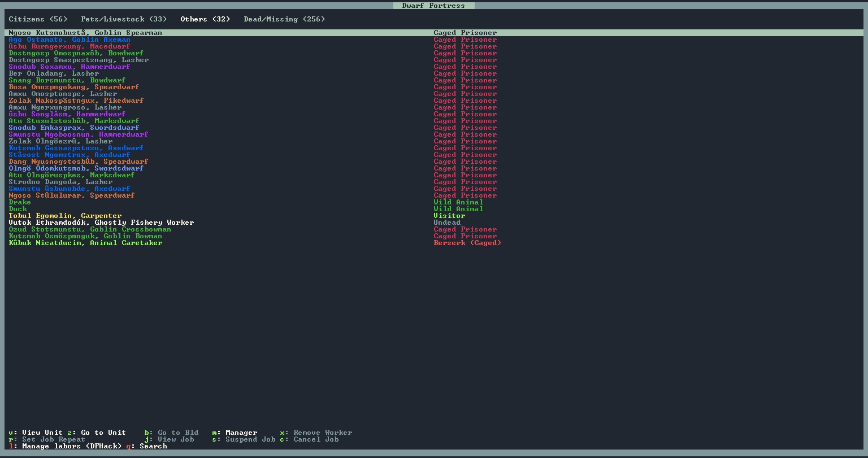Viewport: 868px width, 458px height.
Task: Open the Dead/Missing (256) tab
Action: click(x=284, y=19)
